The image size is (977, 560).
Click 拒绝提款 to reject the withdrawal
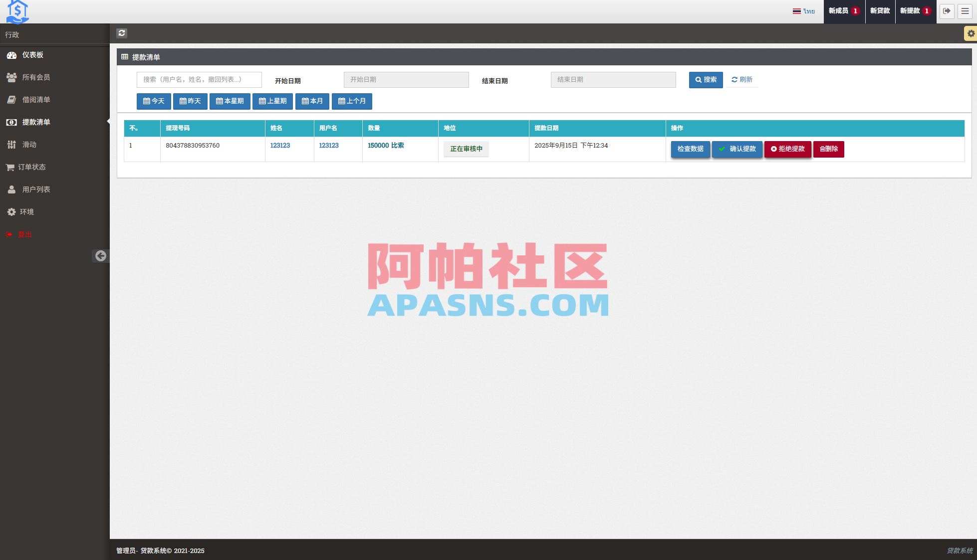[788, 149]
